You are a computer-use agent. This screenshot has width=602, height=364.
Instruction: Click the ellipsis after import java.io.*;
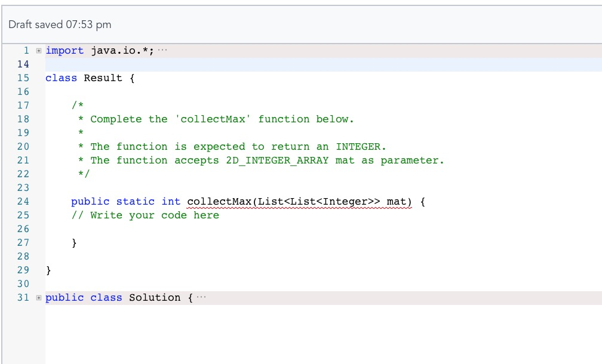(162, 50)
